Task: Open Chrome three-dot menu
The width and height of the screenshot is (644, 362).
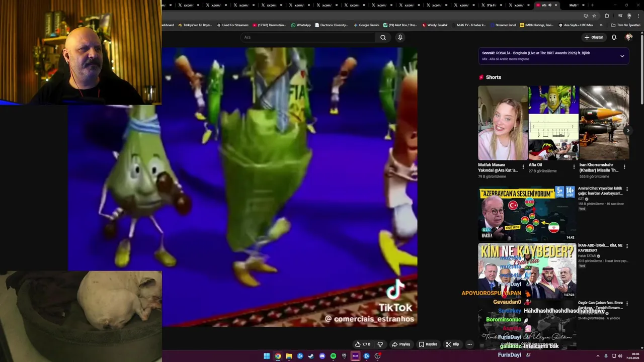Action: [x=638, y=16]
